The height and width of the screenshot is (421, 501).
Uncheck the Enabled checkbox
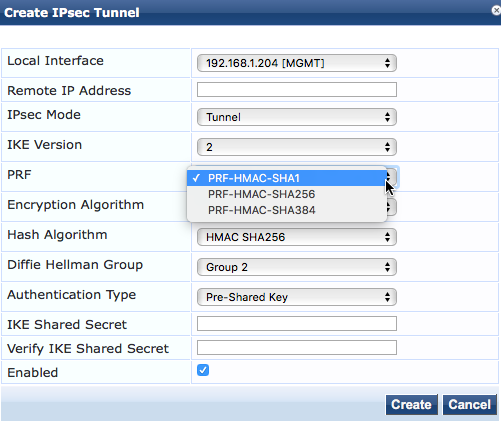pyautogui.click(x=203, y=370)
